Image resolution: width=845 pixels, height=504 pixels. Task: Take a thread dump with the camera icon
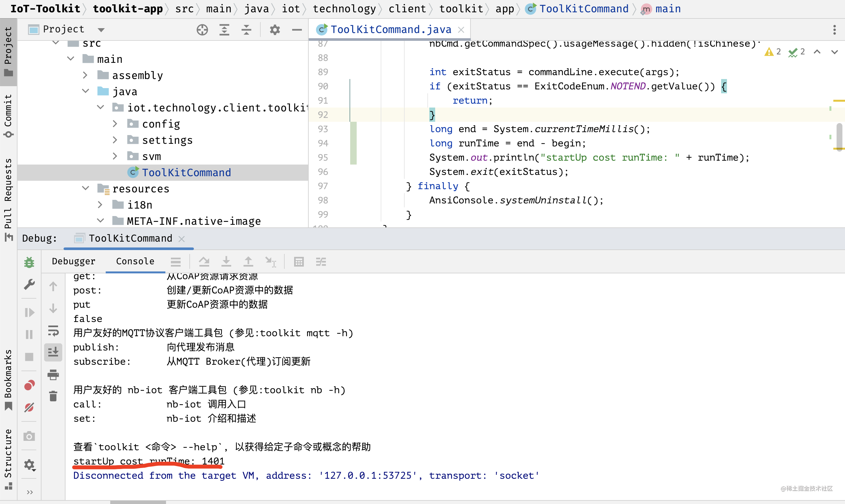[29, 436]
